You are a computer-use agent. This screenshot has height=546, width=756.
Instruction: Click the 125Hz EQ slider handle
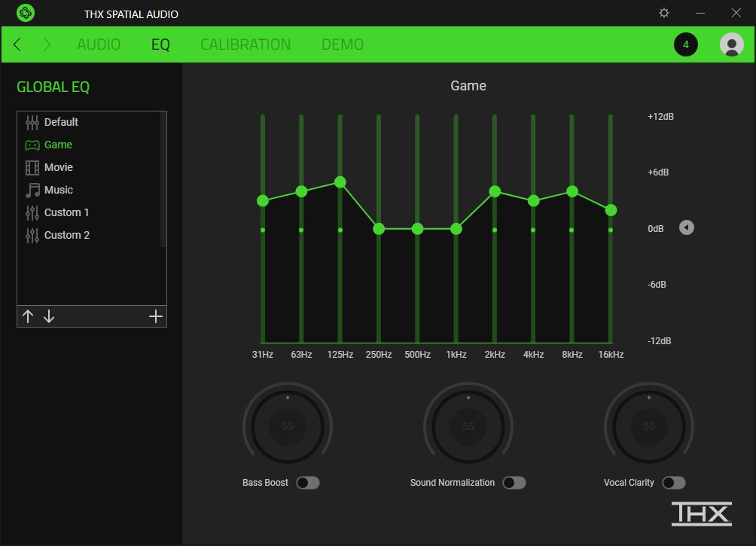click(x=340, y=181)
